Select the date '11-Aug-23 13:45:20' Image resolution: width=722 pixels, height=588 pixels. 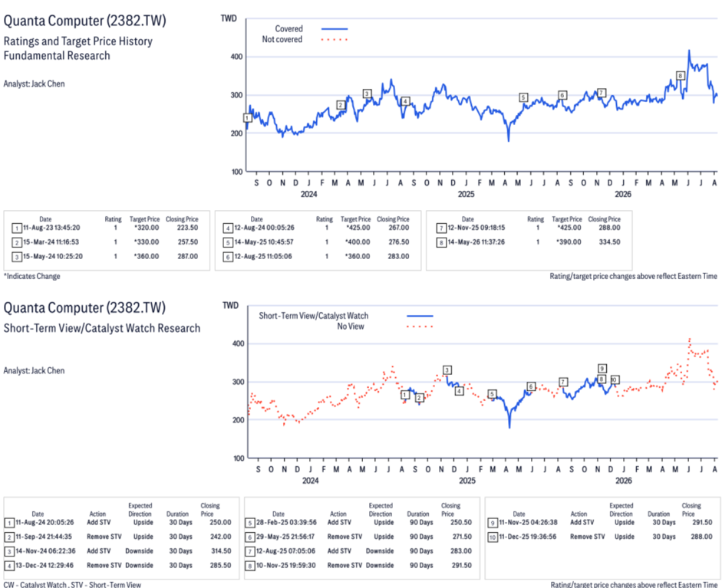coord(51,228)
